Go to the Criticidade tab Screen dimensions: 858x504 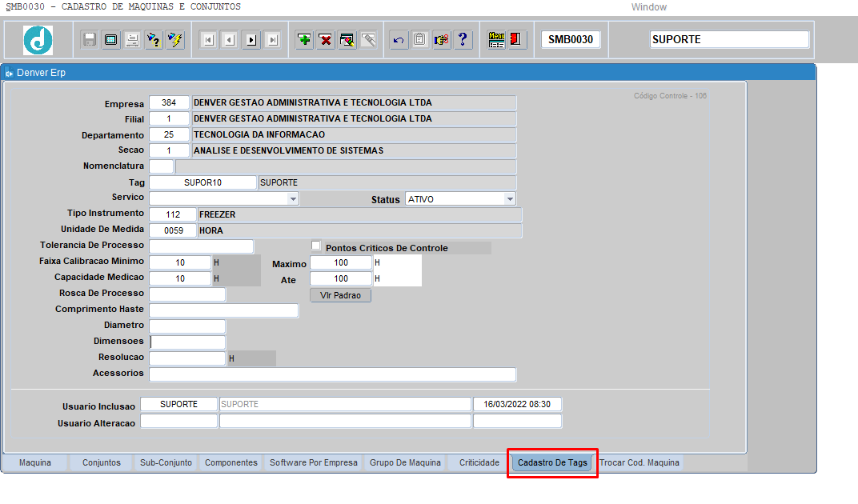click(x=479, y=462)
